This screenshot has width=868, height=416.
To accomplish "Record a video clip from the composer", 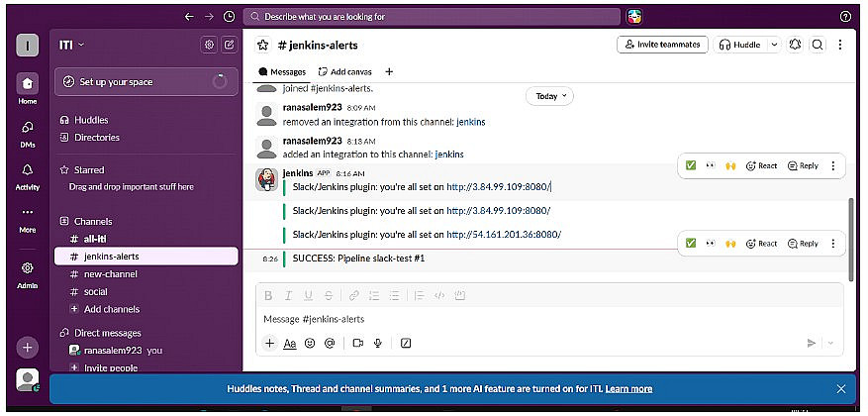I will coord(357,344).
